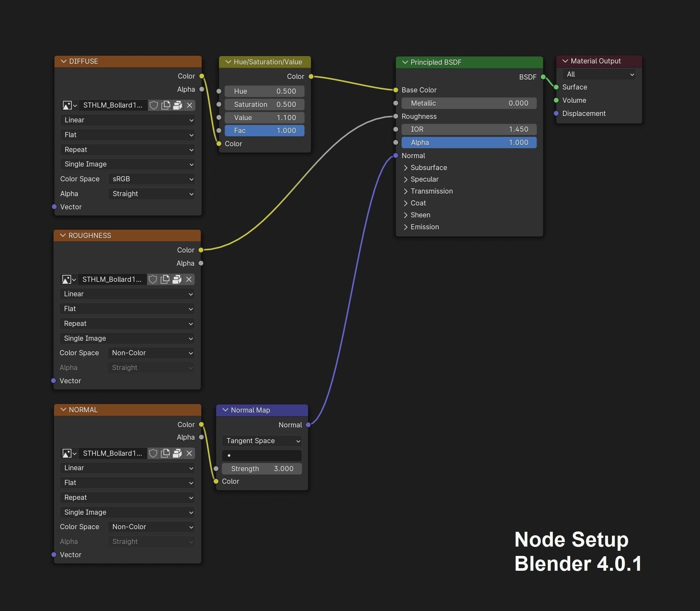The image size is (700, 611).
Task: Click the Fac slider in Hue/Saturation/Value
Action: [264, 130]
